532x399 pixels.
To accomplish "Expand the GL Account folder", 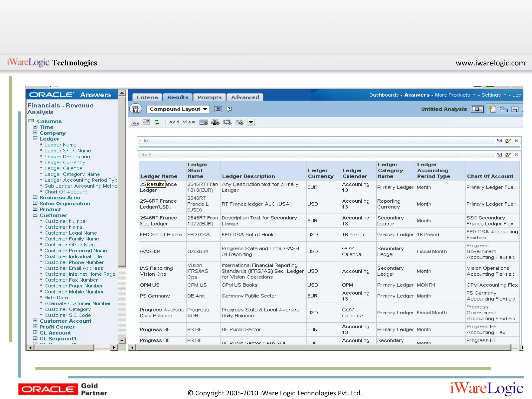I will click(x=35, y=332).
